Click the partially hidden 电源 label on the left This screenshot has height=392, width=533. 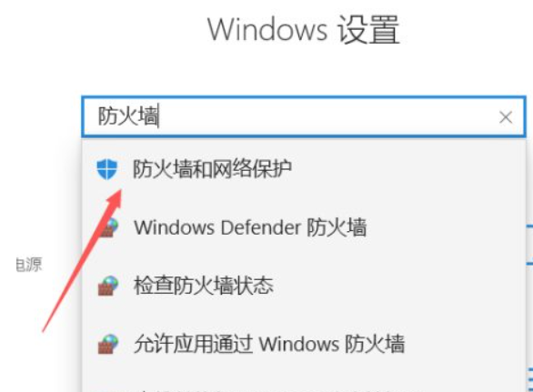29,264
